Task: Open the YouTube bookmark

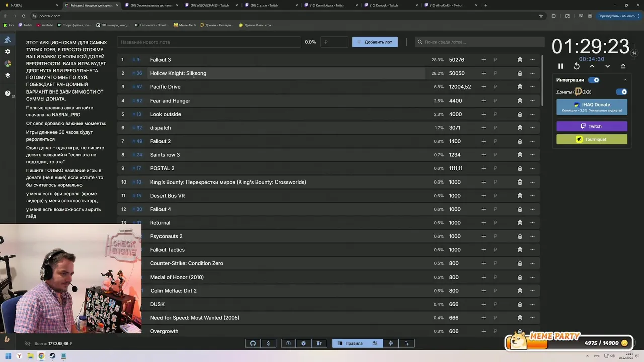Action: 45,25
